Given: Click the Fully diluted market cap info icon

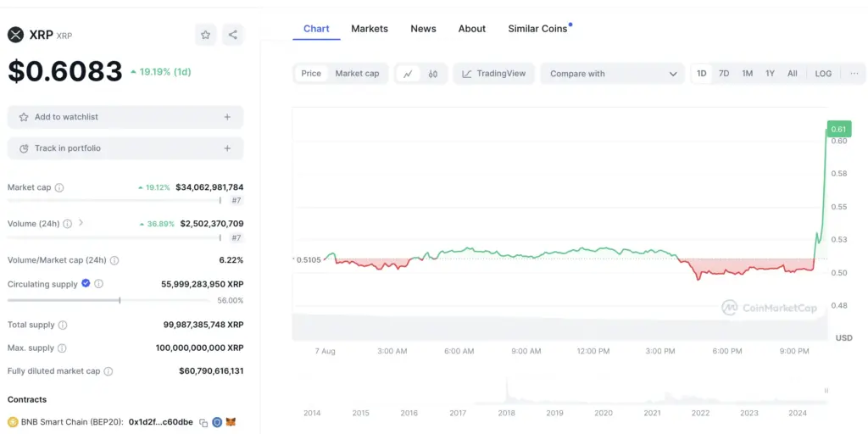Looking at the screenshot, I should (108, 371).
